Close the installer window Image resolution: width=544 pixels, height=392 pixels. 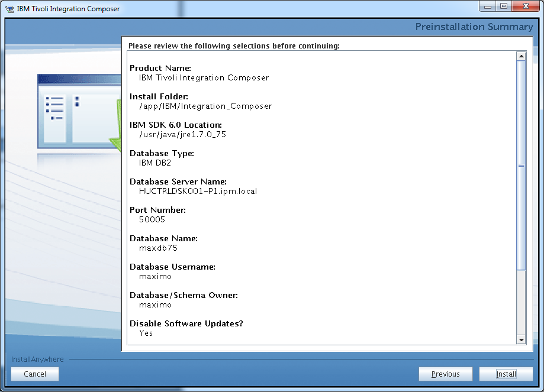[x=526, y=7]
